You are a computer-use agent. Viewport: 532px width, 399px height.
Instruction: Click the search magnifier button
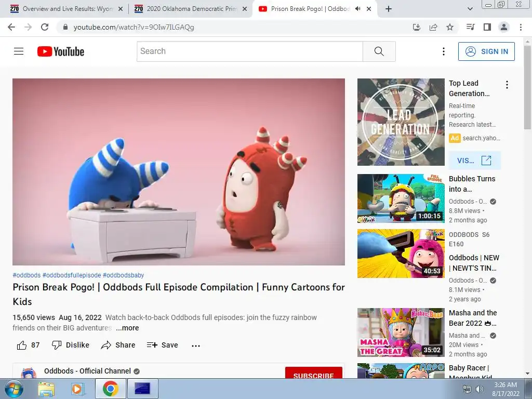379,51
